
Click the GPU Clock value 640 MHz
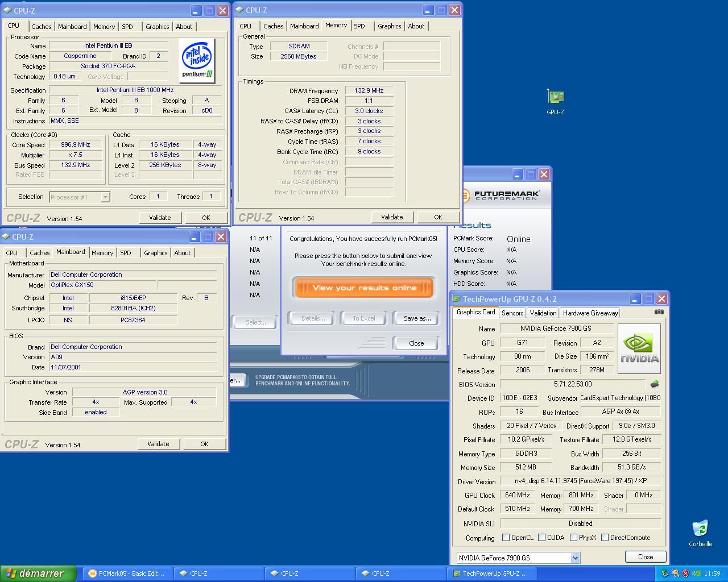pos(518,495)
